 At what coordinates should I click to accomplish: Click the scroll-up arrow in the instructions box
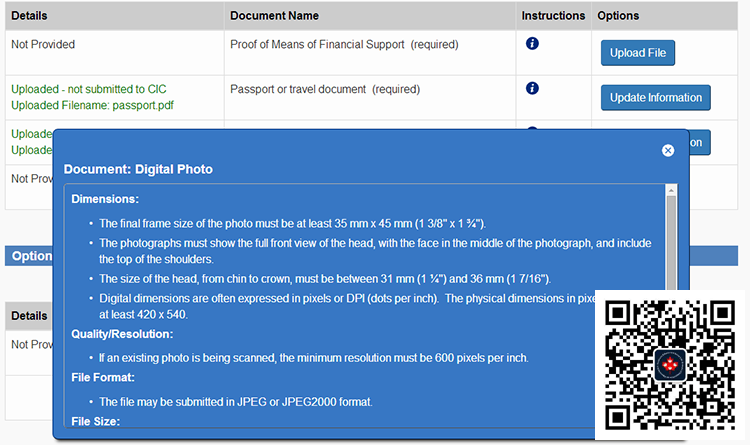[x=671, y=190]
